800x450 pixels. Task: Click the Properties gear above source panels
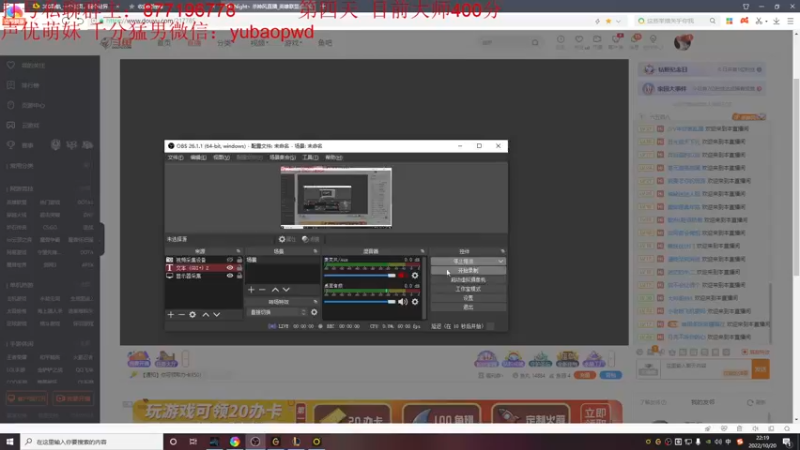(x=287, y=239)
